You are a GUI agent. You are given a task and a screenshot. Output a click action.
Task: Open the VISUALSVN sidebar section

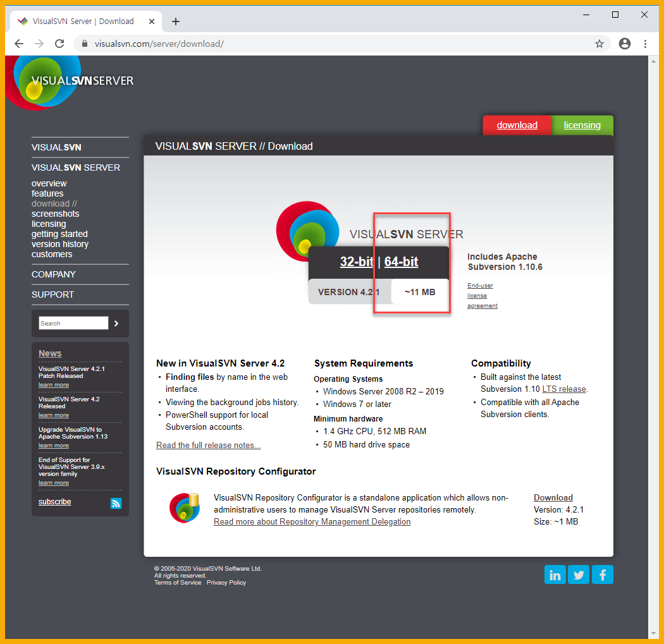pyautogui.click(x=56, y=147)
